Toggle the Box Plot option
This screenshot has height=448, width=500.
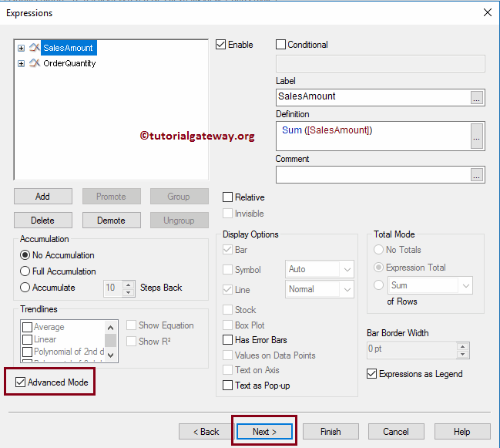click(228, 325)
